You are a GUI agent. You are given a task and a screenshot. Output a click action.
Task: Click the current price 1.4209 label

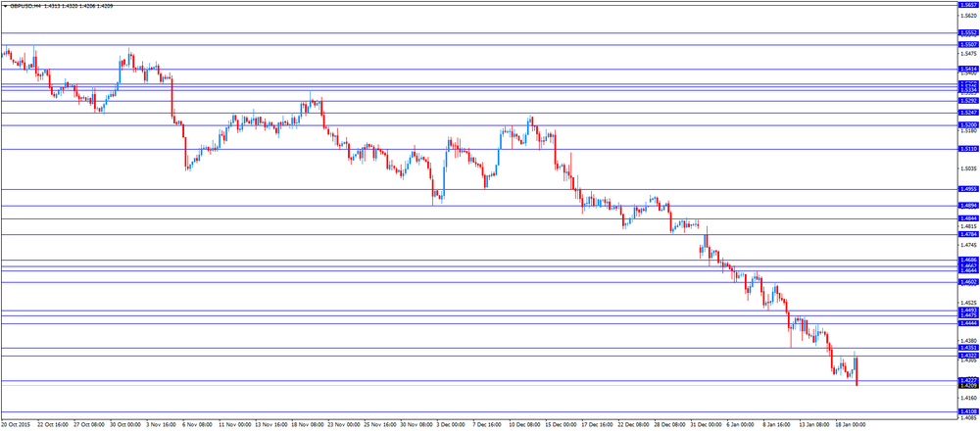coord(968,386)
